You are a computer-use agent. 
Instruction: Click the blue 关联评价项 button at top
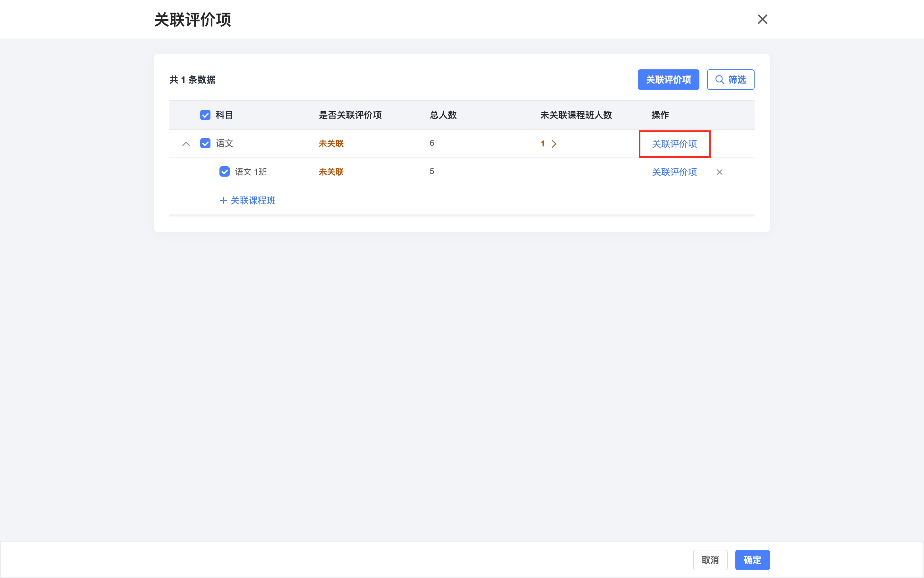click(x=668, y=80)
